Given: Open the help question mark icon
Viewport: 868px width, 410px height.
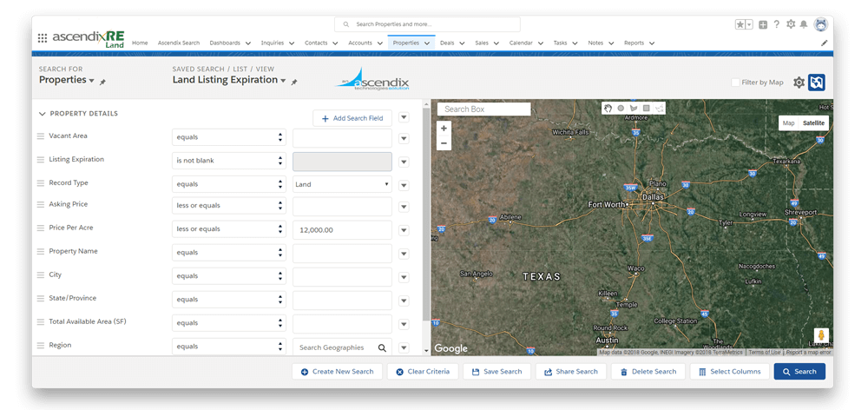Looking at the screenshot, I should [777, 24].
